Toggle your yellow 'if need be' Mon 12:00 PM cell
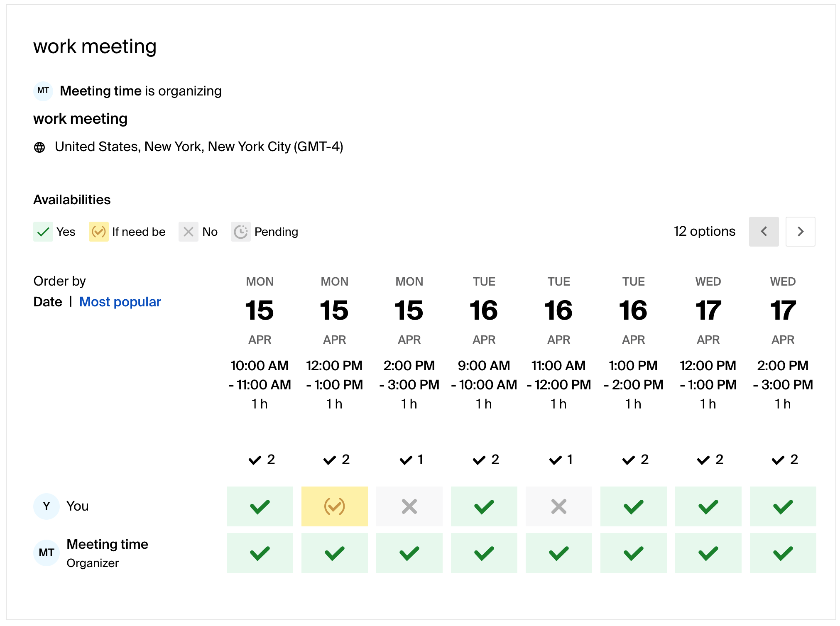840x626 pixels. [334, 506]
